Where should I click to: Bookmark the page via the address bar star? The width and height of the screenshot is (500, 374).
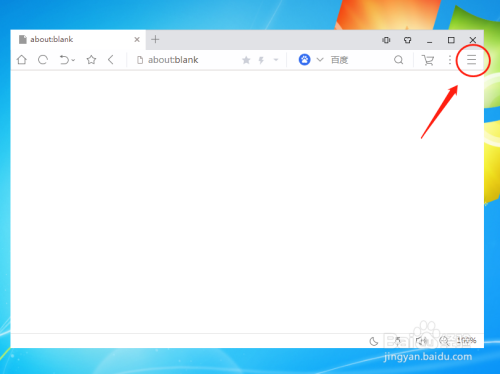246,60
